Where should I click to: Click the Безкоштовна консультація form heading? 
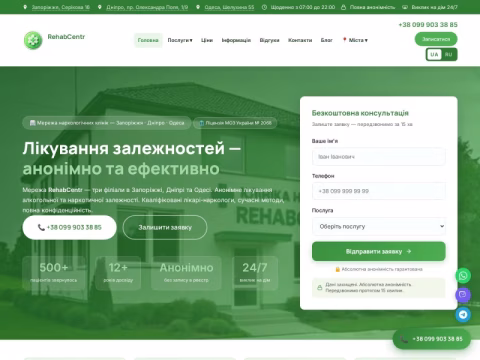coord(360,113)
